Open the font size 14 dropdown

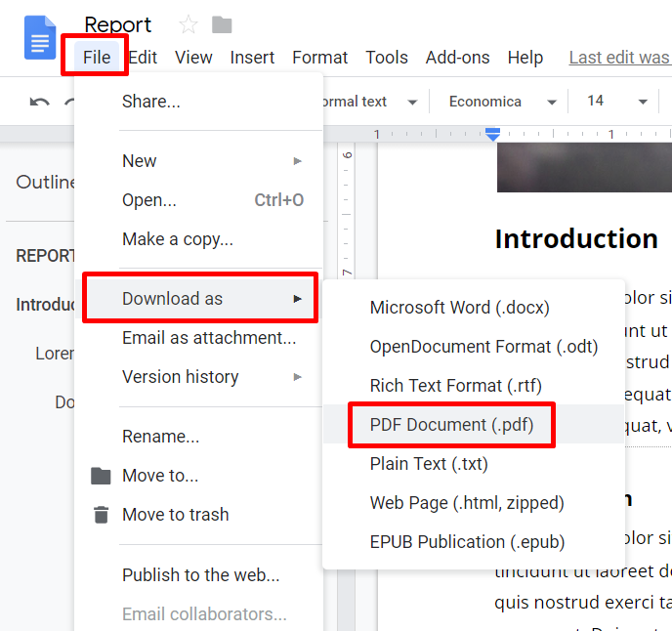coord(616,102)
